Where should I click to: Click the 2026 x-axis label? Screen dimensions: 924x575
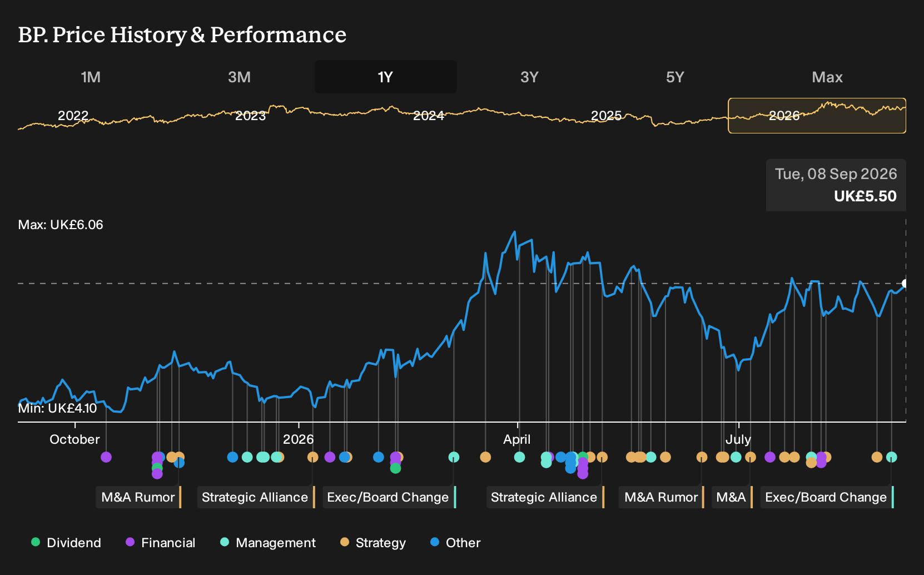[299, 439]
